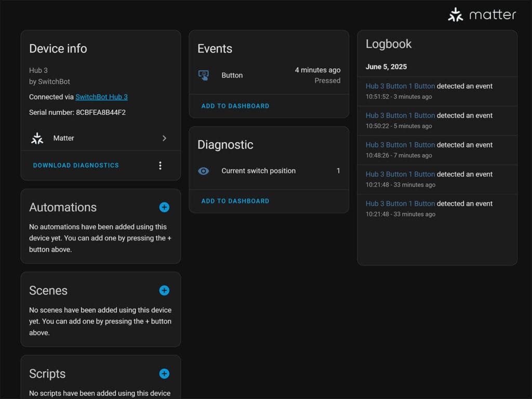Add Diagnostic card to dashboard
532x399 pixels.
click(235, 201)
